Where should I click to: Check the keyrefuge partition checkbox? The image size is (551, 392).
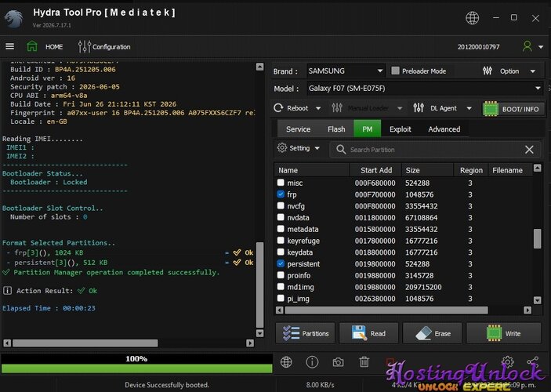tap(281, 241)
